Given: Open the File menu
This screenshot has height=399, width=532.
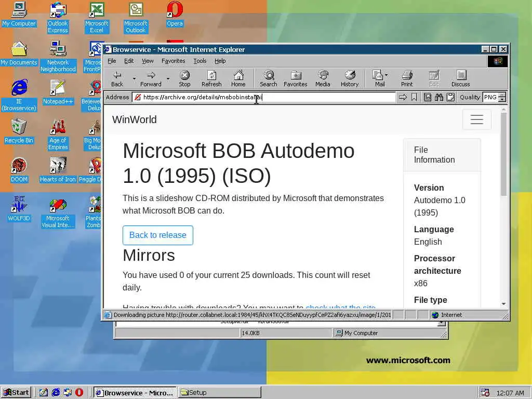Looking at the screenshot, I should (x=112, y=61).
